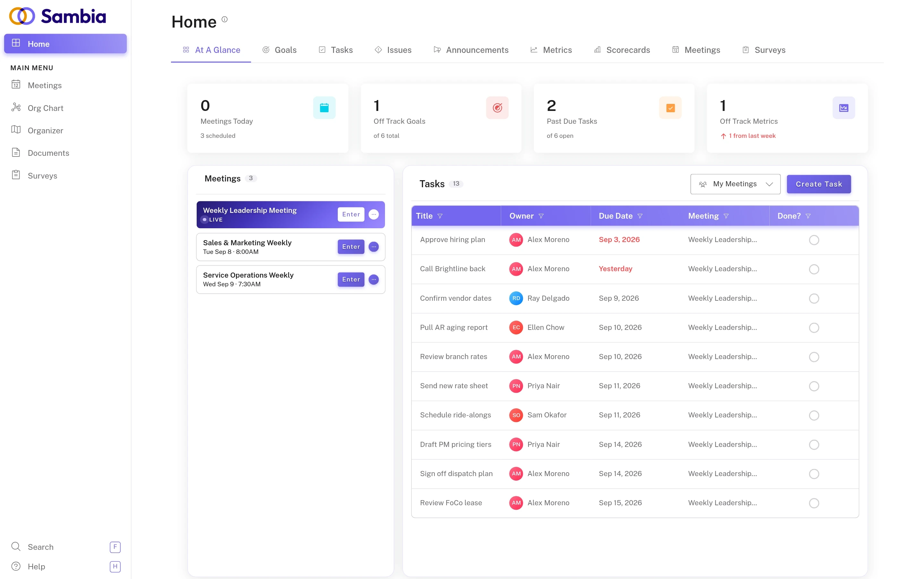Image resolution: width=924 pixels, height=579 pixels.
Task: Mark Send new rate sheet as done
Action: [x=814, y=386]
